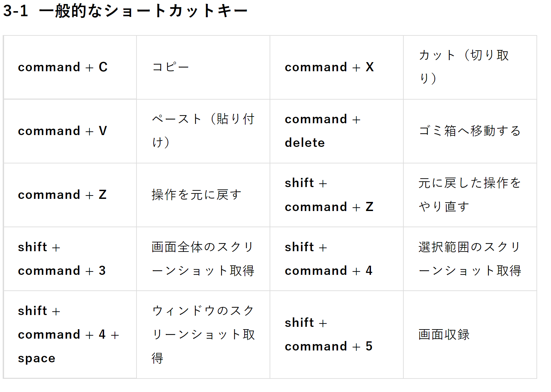Select the command + V cell

(70, 131)
